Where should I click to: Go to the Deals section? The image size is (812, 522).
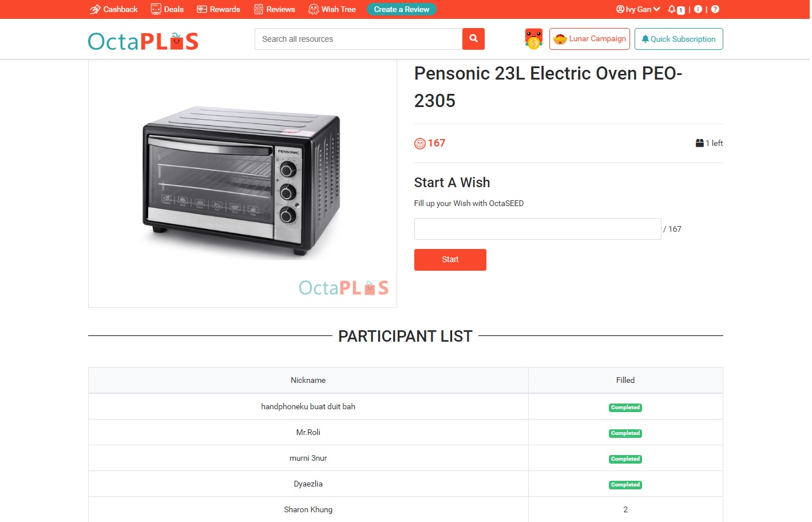coord(167,9)
